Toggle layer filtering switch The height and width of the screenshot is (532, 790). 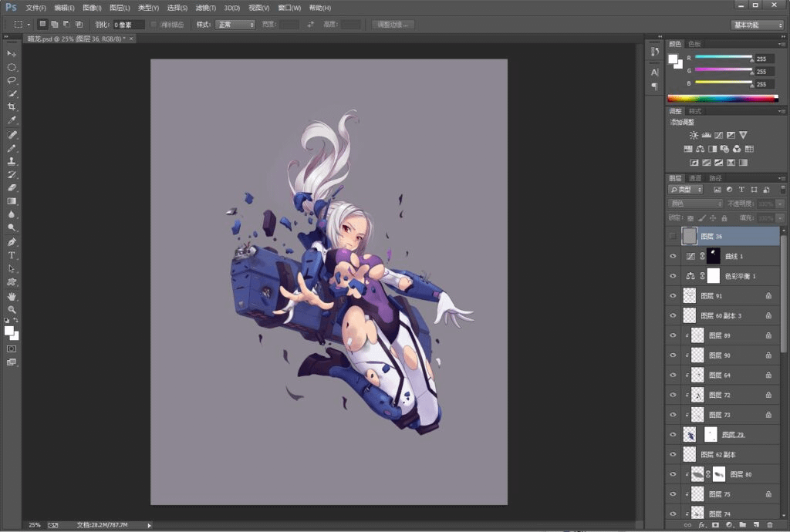pyautogui.click(x=782, y=190)
